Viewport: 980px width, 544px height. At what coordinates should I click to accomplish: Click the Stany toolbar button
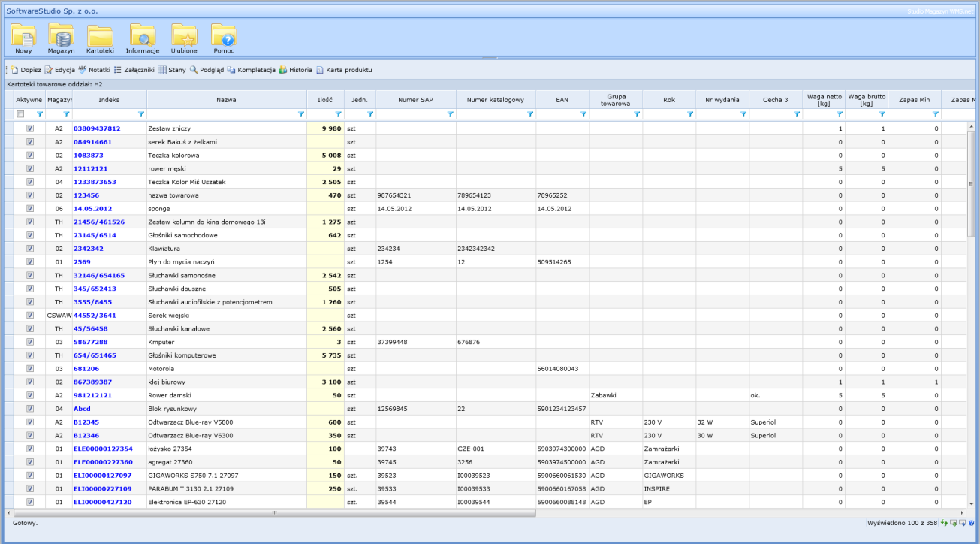click(x=171, y=70)
